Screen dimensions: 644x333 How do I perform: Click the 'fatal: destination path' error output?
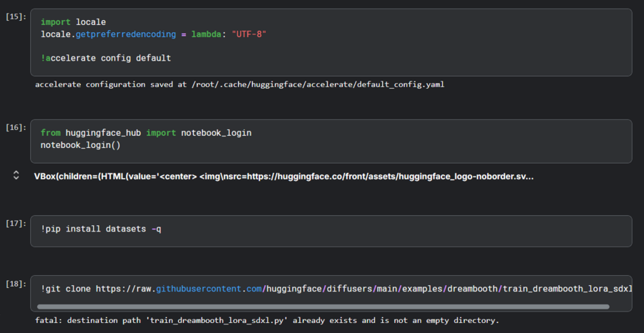(267, 320)
